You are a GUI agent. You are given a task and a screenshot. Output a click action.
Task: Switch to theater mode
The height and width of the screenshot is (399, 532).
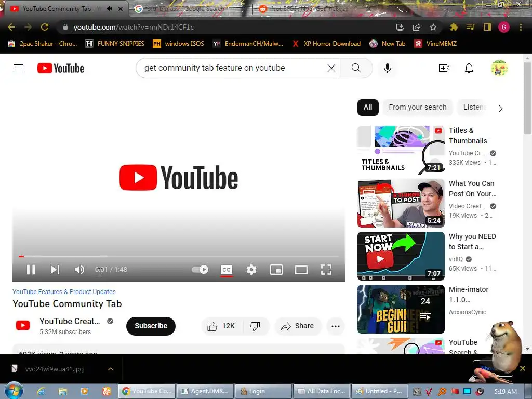tap(301, 270)
